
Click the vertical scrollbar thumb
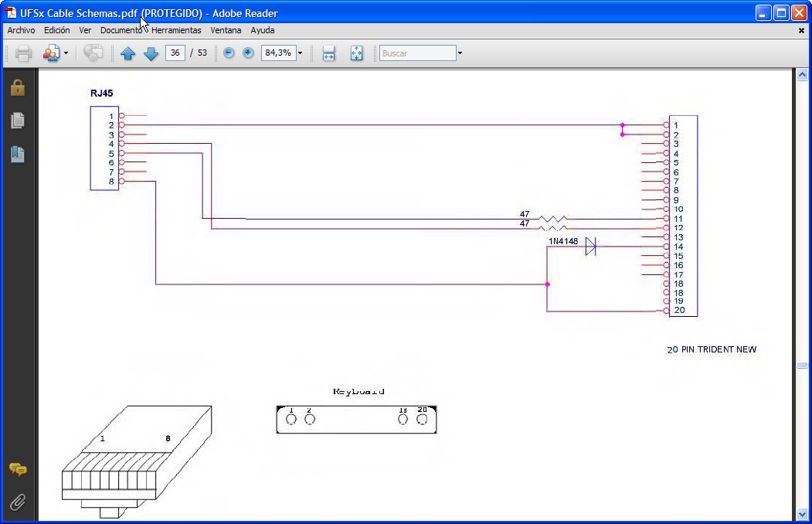(802, 365)
